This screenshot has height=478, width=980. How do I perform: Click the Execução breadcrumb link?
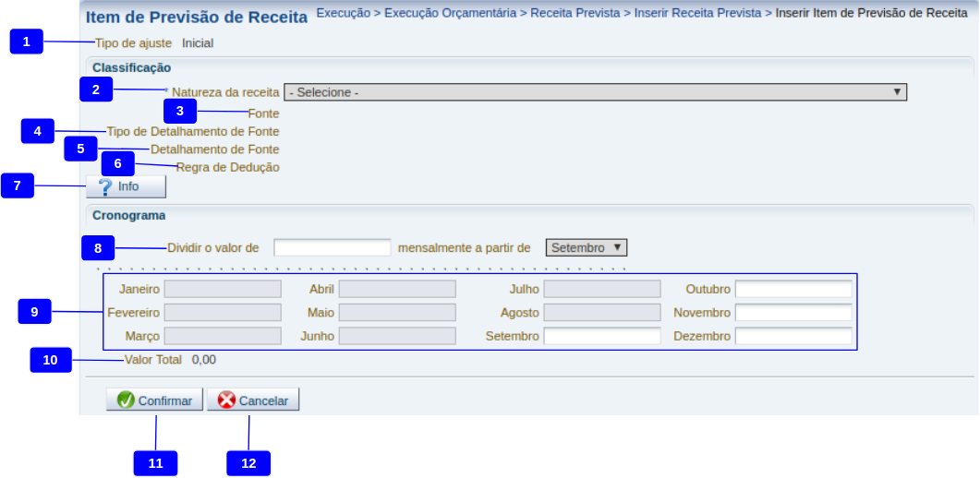(x=345, y=14)
